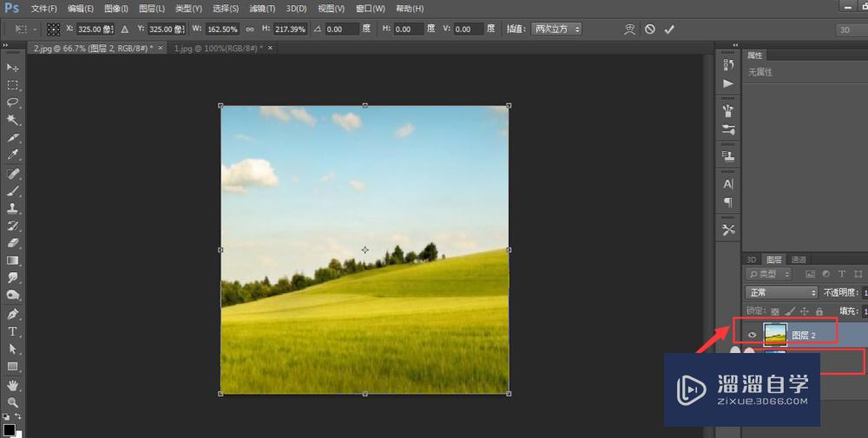Toggle lock transparent pixels
Viewport: 868px width, 438px height.
pos(775,311)
